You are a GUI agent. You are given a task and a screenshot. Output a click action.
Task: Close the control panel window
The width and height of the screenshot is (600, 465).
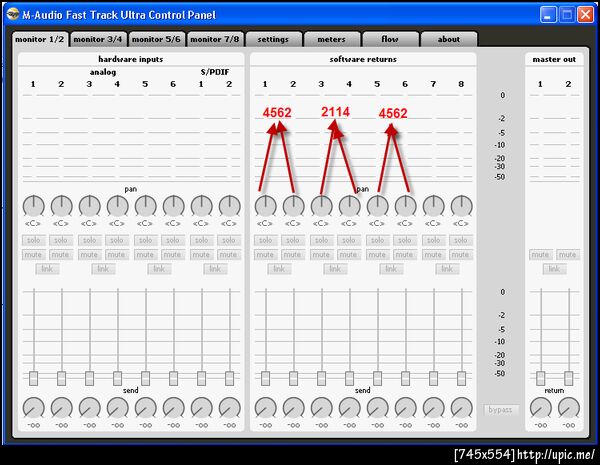coord(585,15)
